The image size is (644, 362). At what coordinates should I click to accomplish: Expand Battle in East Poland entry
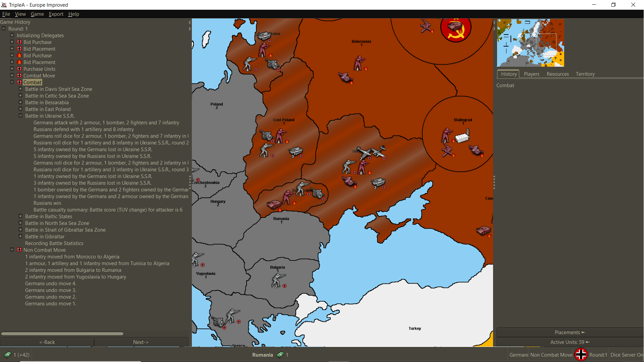click(x=20, y=109)
